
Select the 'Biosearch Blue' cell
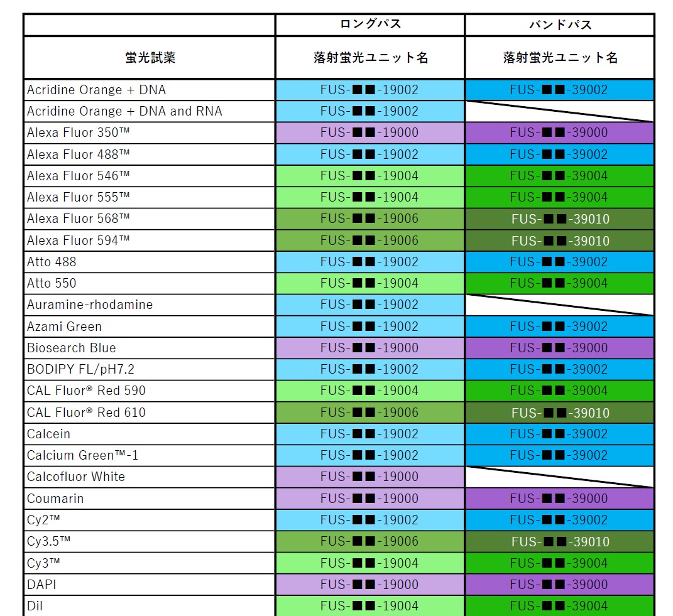150,348
